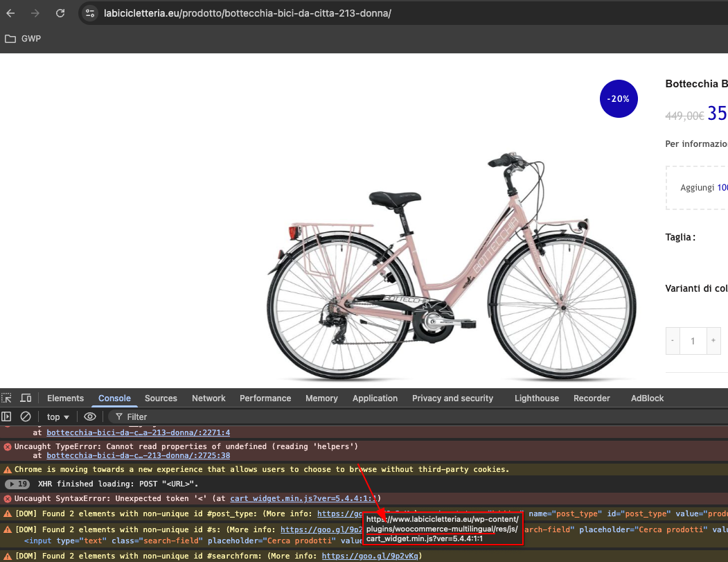Select the Console tab
728x562 pixels.
[115, 398]
